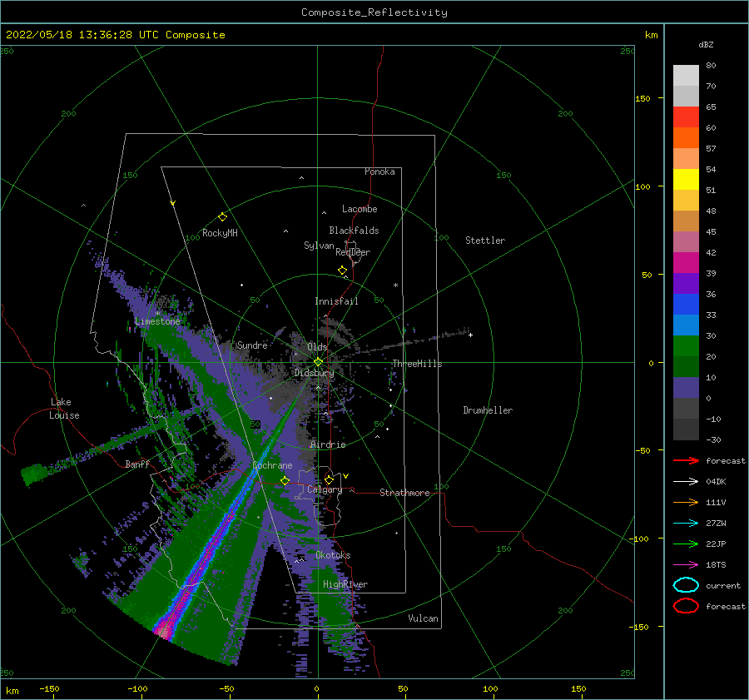Click the Drumheller city label
749x700 pixels.
(x=488, y=410)
